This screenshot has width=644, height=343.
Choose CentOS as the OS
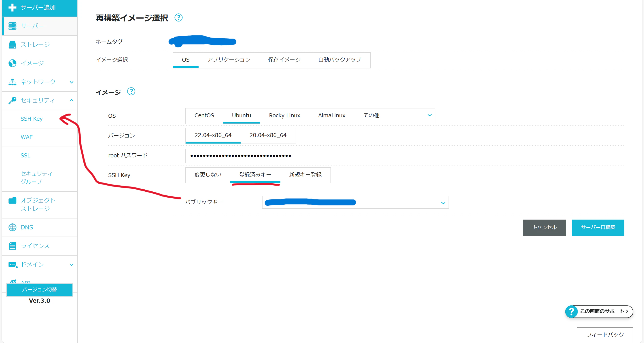[204, 116]
